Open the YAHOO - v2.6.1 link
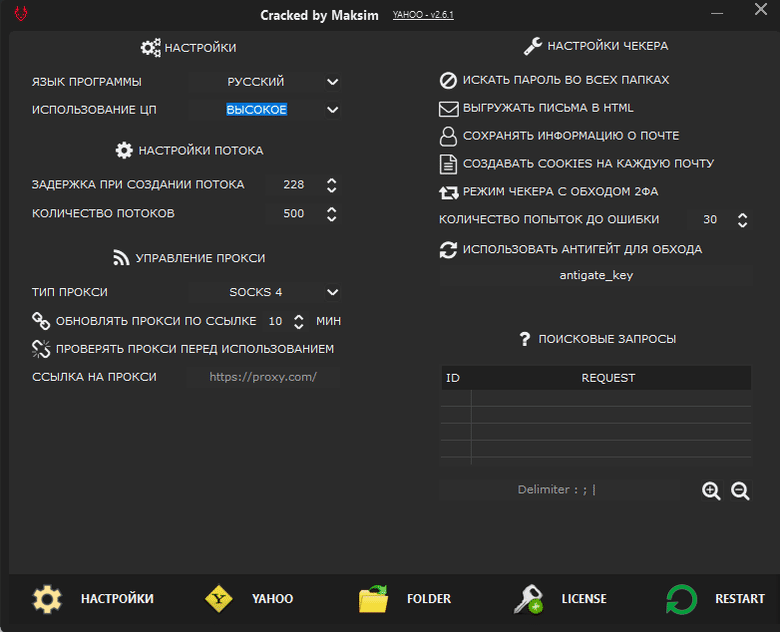Screen dimensions: 780x632 (x=423, y=15)
